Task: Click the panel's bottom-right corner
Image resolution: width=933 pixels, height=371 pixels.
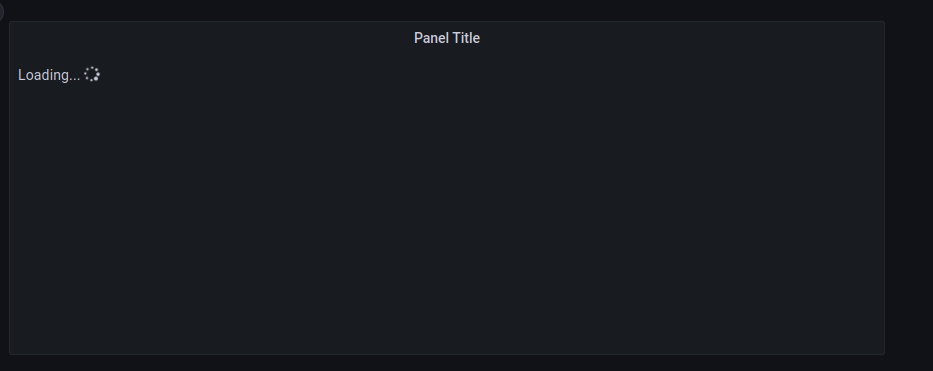Action: [x=884, y=354]
